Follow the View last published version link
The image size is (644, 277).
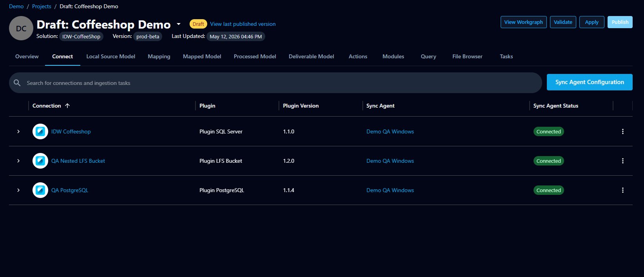click(243, 24)
